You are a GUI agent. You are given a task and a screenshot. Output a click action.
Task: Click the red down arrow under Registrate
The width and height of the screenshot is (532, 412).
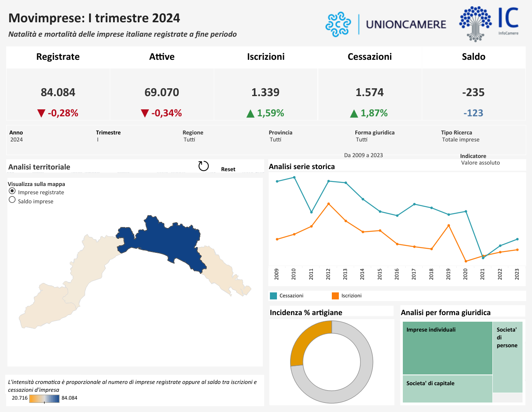tap(41, 113)
